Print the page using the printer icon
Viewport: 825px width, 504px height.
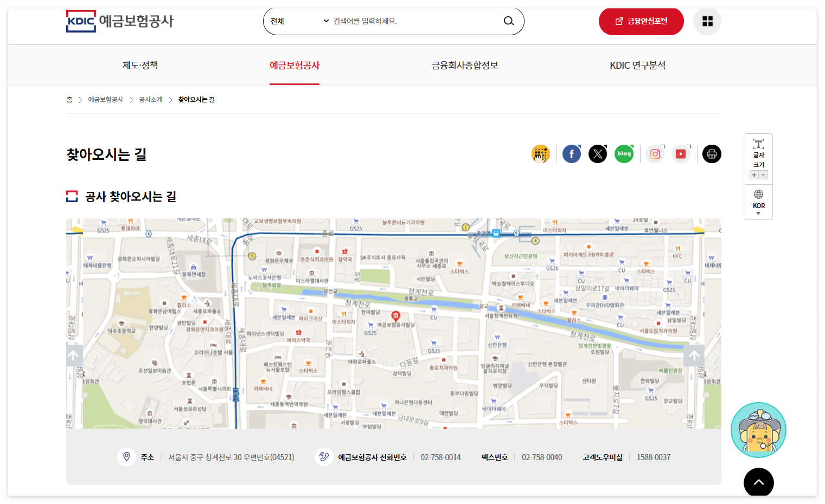click(x=712, y=153)
